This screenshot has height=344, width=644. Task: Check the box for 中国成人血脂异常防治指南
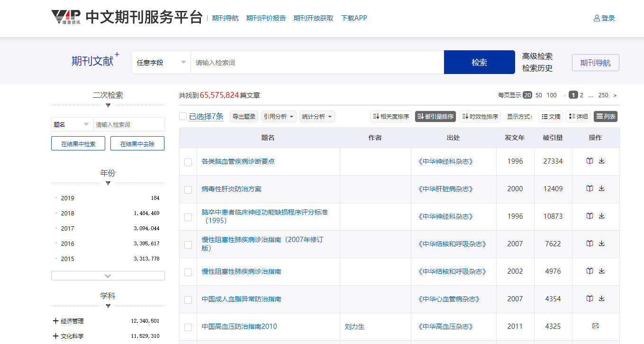pyautogui.click(x=188, y=299)
